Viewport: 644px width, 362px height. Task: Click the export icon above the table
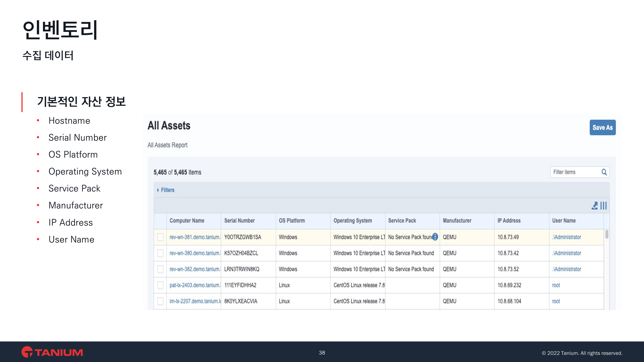pyautogui.click(x=594, y=206)
